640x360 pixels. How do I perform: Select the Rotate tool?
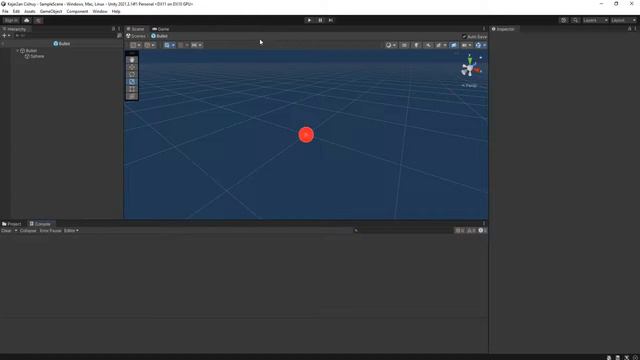[x=132, y=75]
